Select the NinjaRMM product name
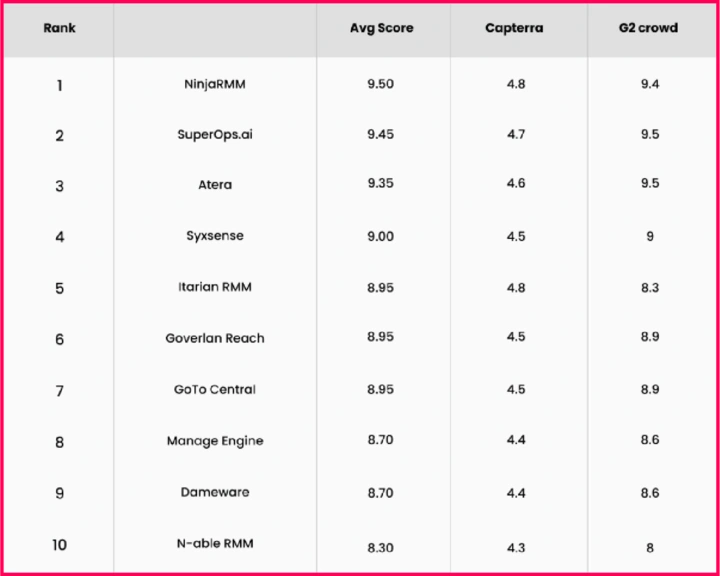 pyautogui.click(x=215, y=84)
